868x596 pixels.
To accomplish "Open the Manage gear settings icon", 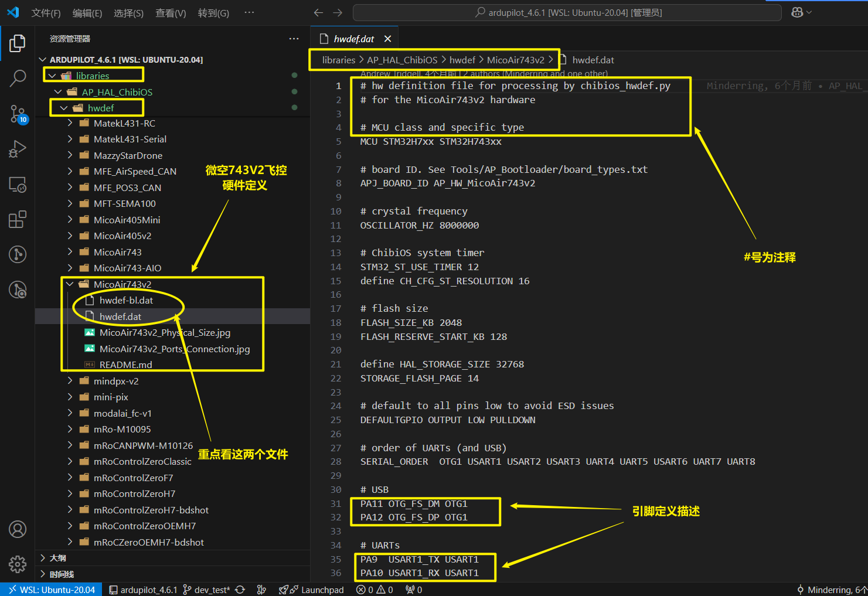I will (18, 564).
